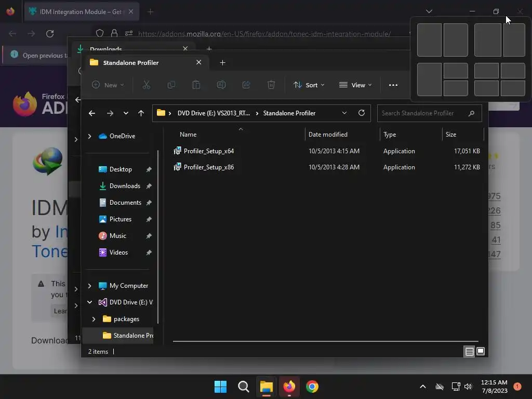List all Firefox tabs chevron
Image resolution: width=532 pixels, height=399 pixels.
point(429,11)
